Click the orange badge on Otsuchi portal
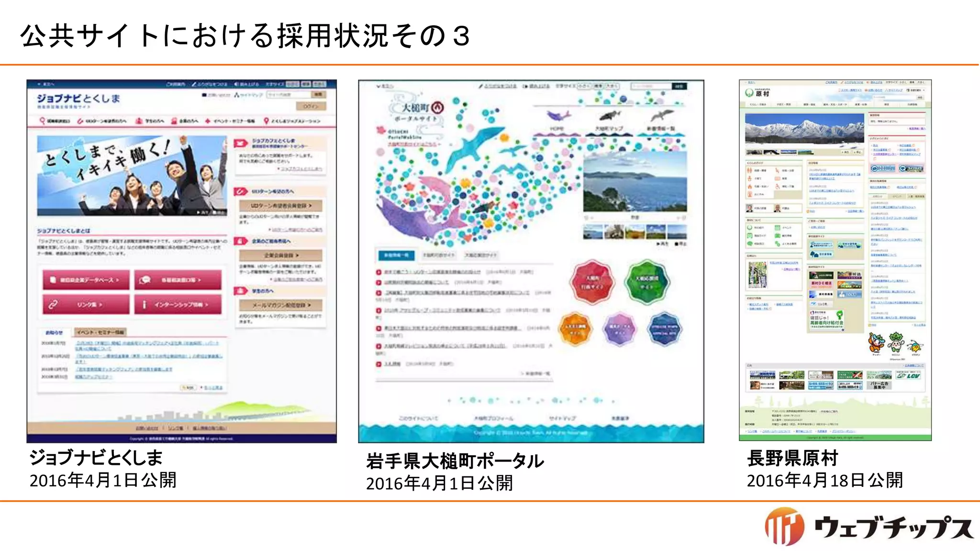Image resolution: width=980 pixels, height=551 pixels. (575, 329)
